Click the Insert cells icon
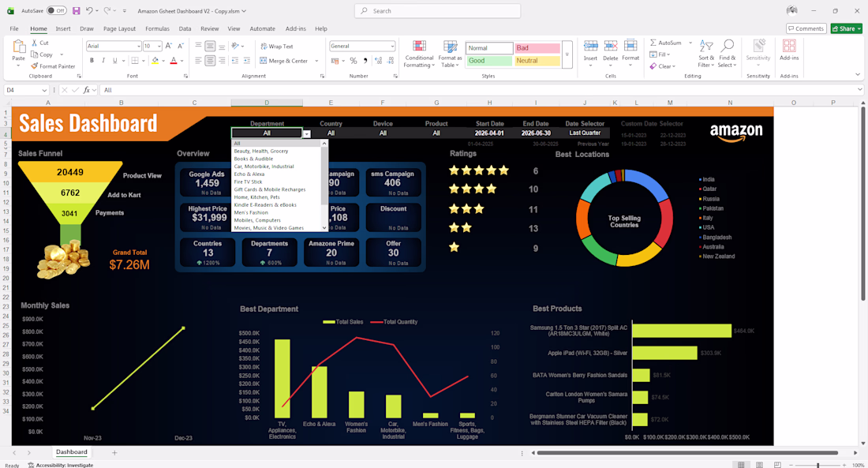 (x=591, y=46)
